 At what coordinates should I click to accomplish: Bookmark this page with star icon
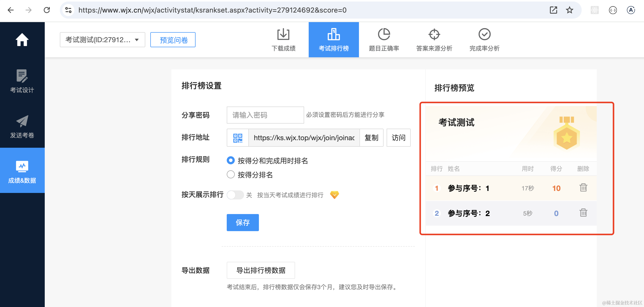569,10
